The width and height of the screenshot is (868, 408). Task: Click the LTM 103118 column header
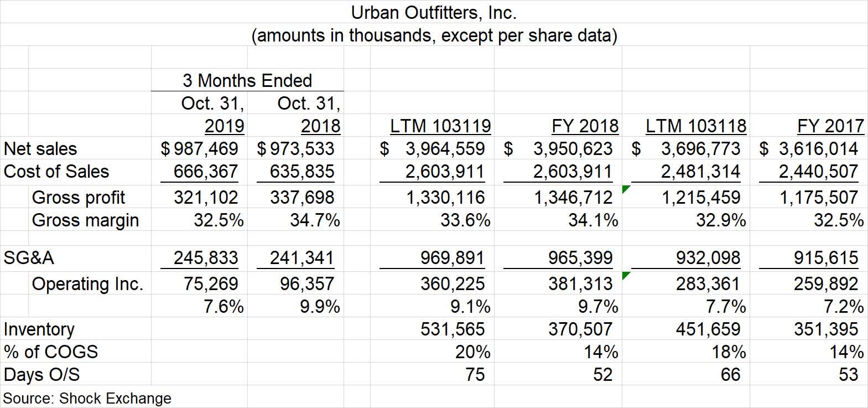696,126
